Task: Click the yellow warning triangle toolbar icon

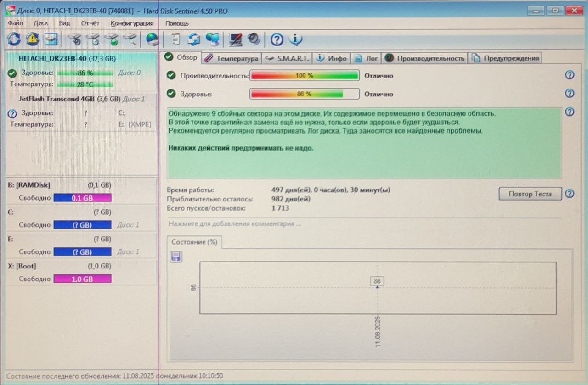Action: [32, 39]
